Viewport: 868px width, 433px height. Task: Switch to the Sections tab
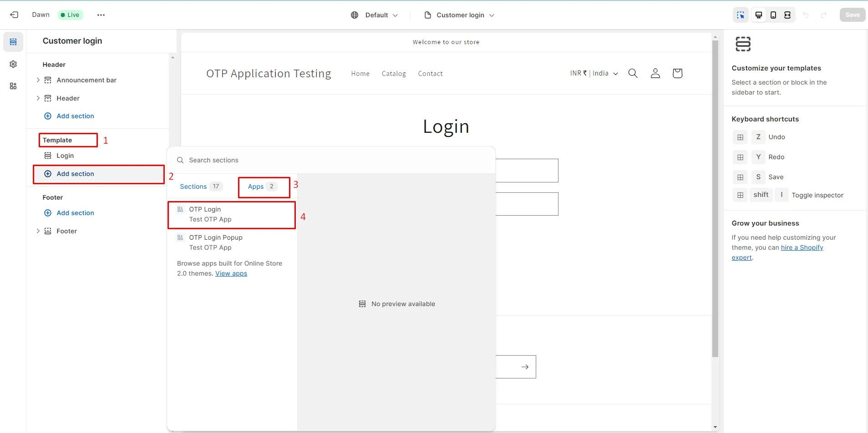(x=193, y=186)
